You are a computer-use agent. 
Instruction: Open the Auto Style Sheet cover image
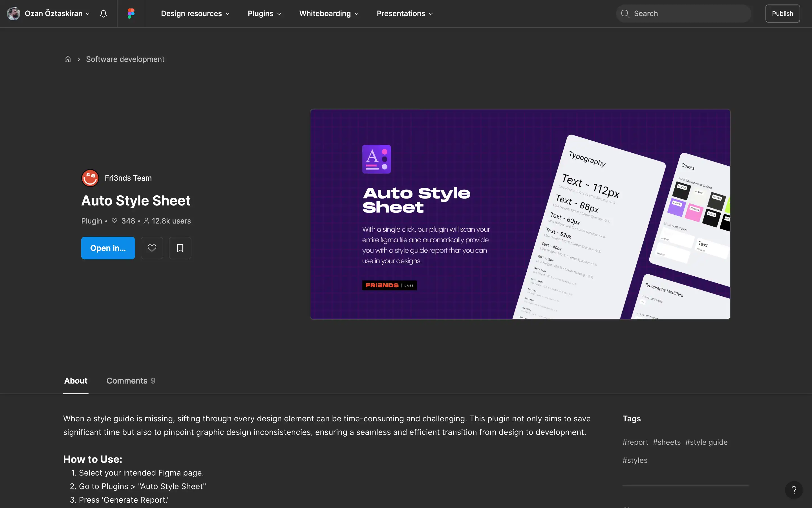[520, 214]
